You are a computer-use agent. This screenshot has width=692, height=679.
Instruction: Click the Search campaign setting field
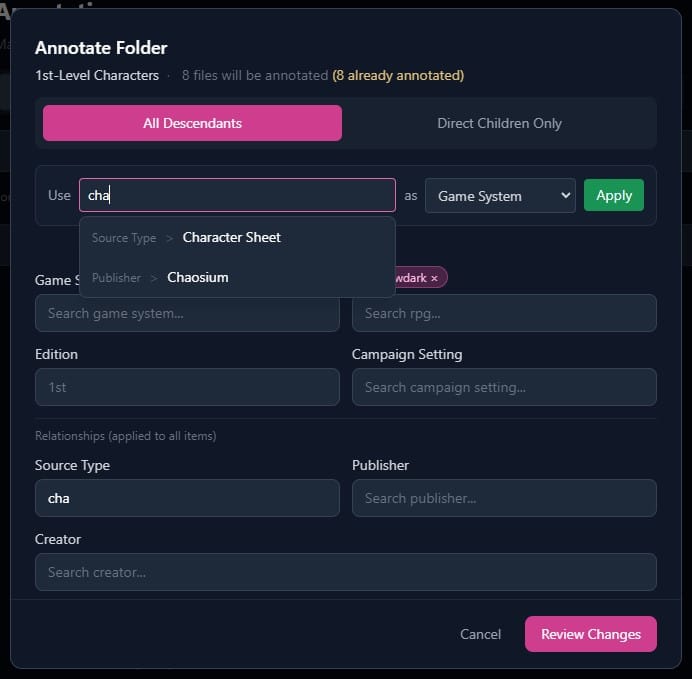pyautogui.click(x=504, y=387)
